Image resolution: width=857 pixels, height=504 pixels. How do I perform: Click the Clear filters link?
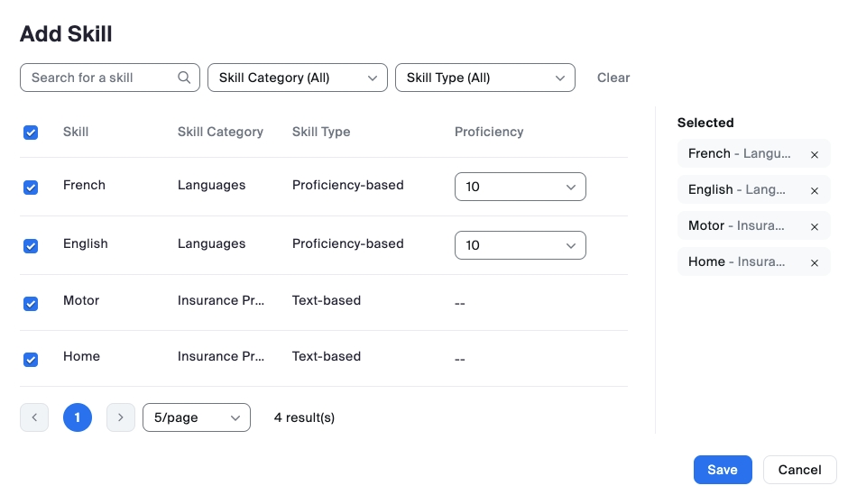613,78
